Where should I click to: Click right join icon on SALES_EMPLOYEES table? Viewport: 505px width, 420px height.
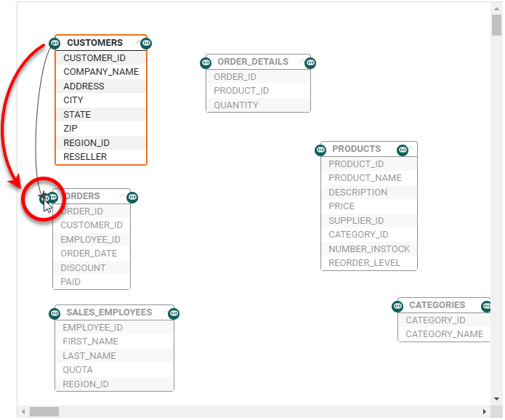click(174, 313)
